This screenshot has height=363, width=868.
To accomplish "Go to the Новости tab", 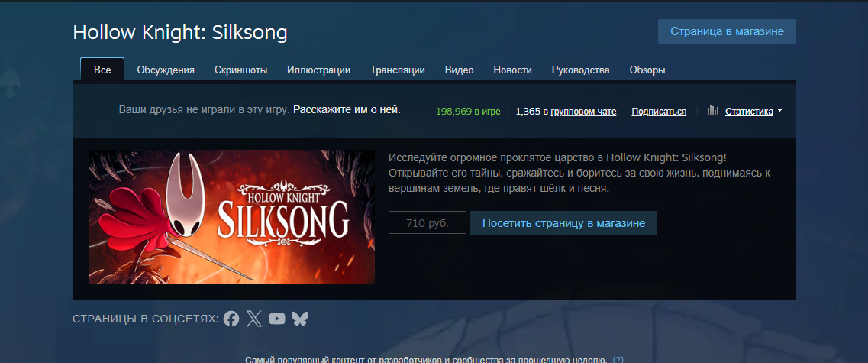I will tap(512, 70).
